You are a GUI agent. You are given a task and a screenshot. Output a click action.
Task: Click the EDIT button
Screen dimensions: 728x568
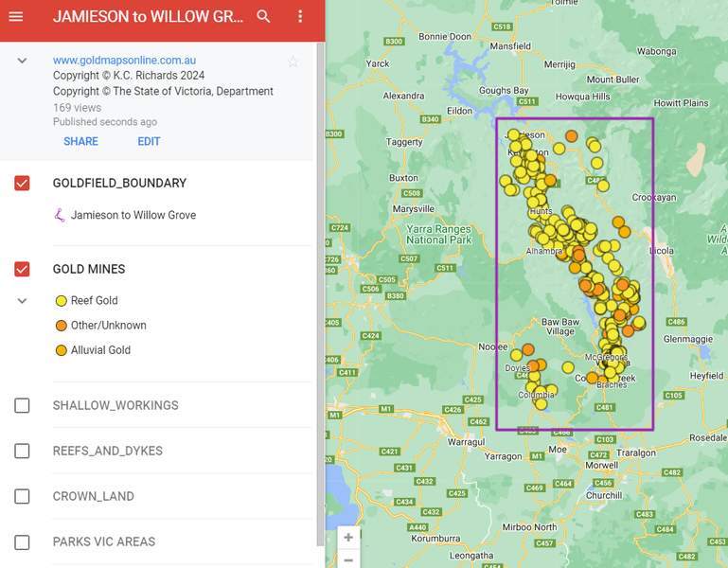click(149, 141)
